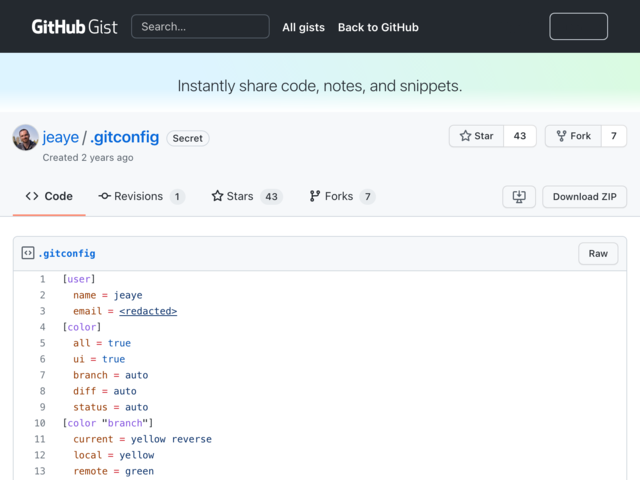Open the .gitconfig file name link in file header
Viewport: 640px width, 480px height.
click(67, 253)
